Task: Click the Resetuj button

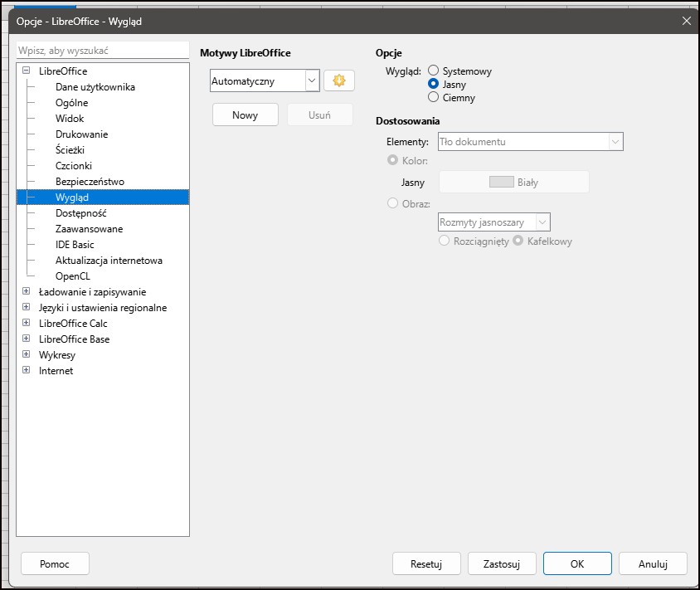Action: [426, 563]
